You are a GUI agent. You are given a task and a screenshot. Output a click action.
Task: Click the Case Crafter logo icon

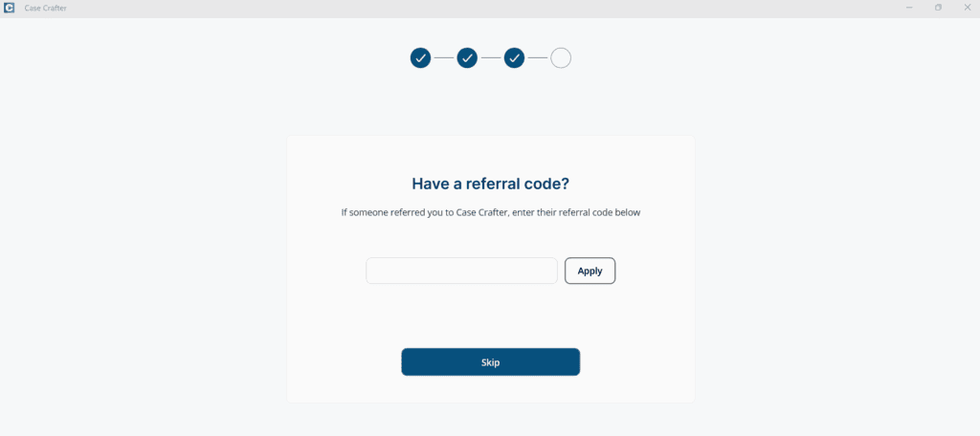tap(9, 8)
